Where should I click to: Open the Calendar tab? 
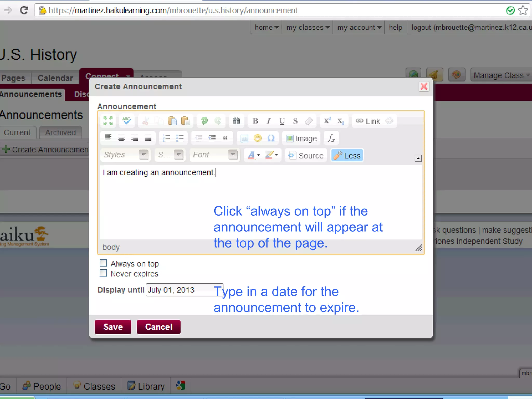point(55,78)
